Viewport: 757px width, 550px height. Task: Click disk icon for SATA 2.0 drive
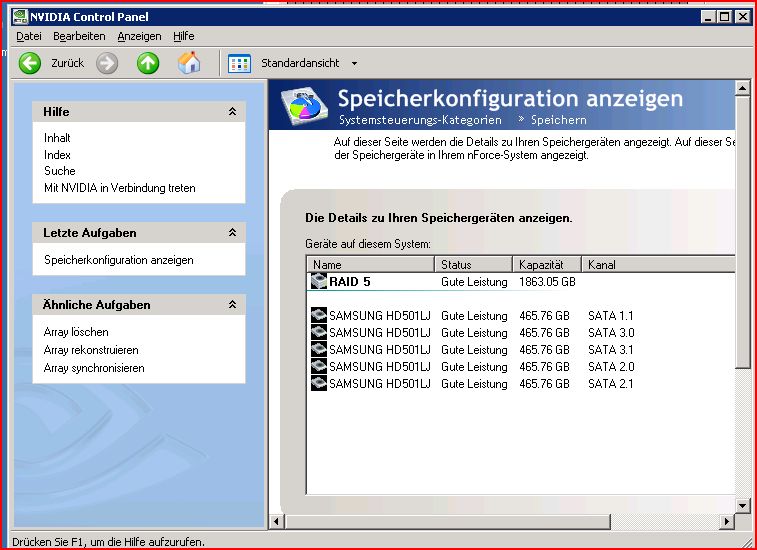tap(319, 367)
